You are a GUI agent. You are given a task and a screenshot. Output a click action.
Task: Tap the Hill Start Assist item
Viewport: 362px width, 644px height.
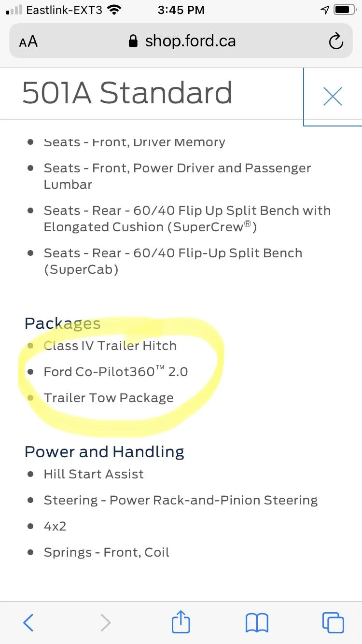(94, 474)
